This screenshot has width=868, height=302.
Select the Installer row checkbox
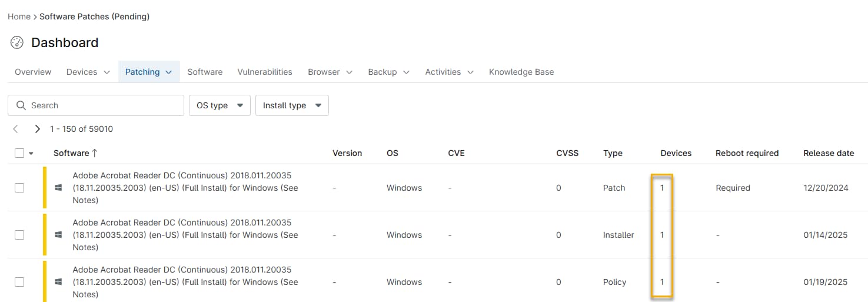pos(19,235)
